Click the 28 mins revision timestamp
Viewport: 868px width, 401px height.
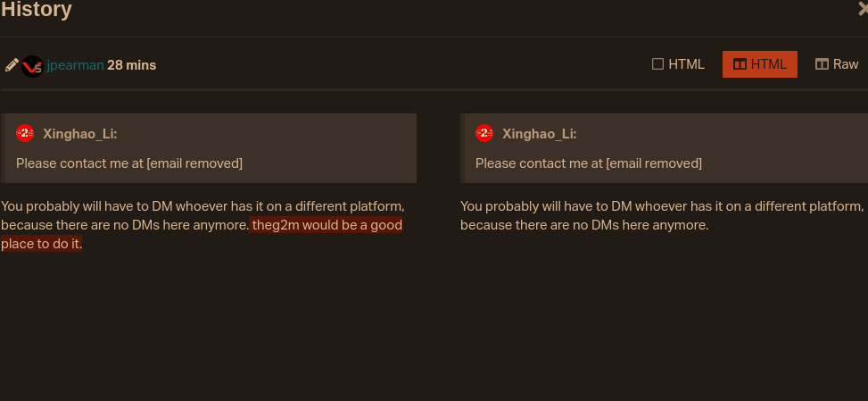tap(132, 65)
